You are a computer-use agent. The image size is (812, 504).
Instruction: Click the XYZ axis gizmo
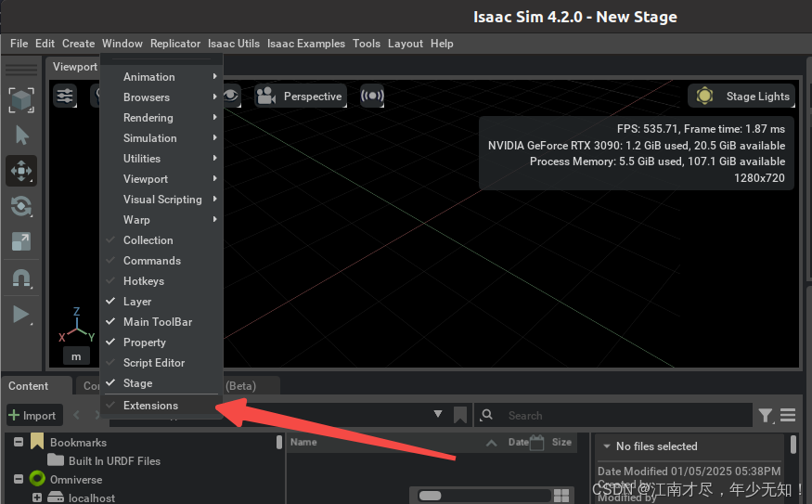[x=76, y=325]
